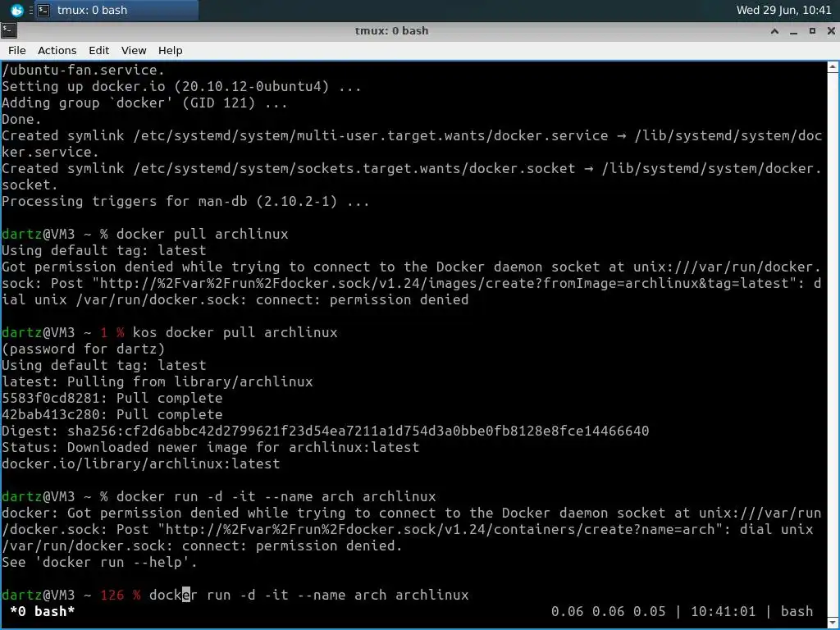This screenshot has width=840, height=630.
Task: Click the 'kos docker pull archlinux' command
Action: click(x=235, y=333)
